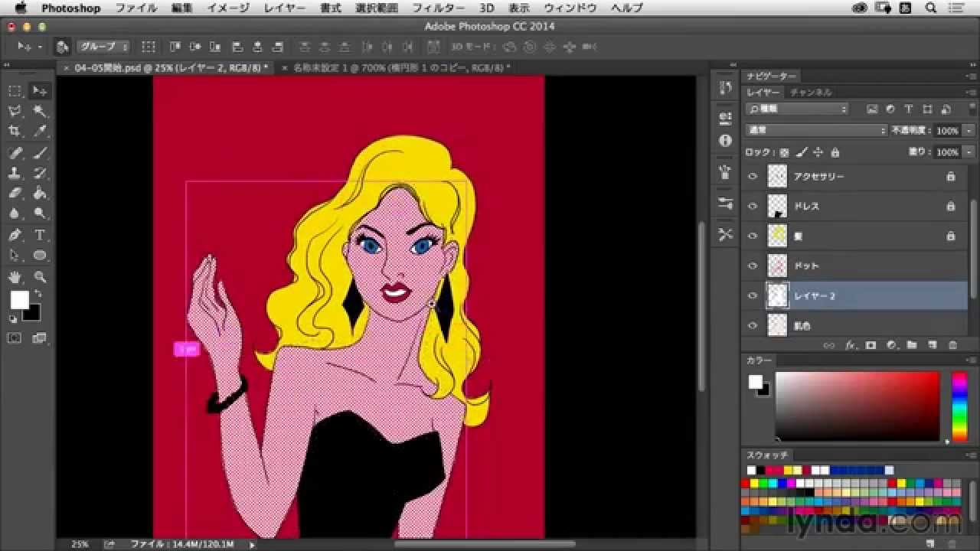This screenshot has height=551, width=980.
Task: Open the layer filter type dropdown
Action: click(797, 109)
